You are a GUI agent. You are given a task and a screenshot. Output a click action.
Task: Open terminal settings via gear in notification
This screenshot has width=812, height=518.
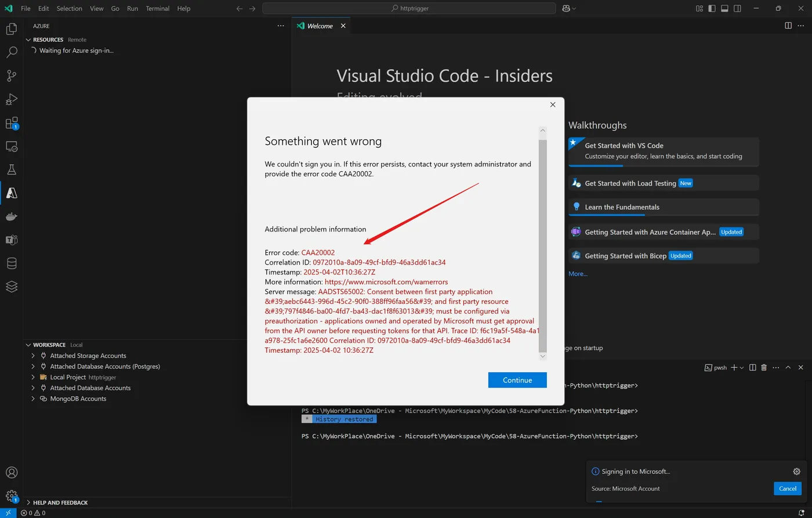796,471
